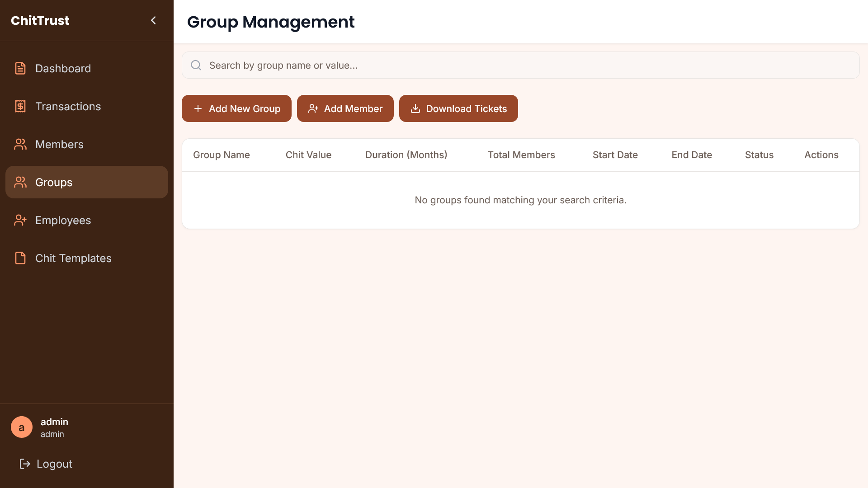Image resolution: width=868 pixels, height=488 pixels.
Task: Click the 'No groups found' message
Action: pyautogui.click(x=521, y=200)
